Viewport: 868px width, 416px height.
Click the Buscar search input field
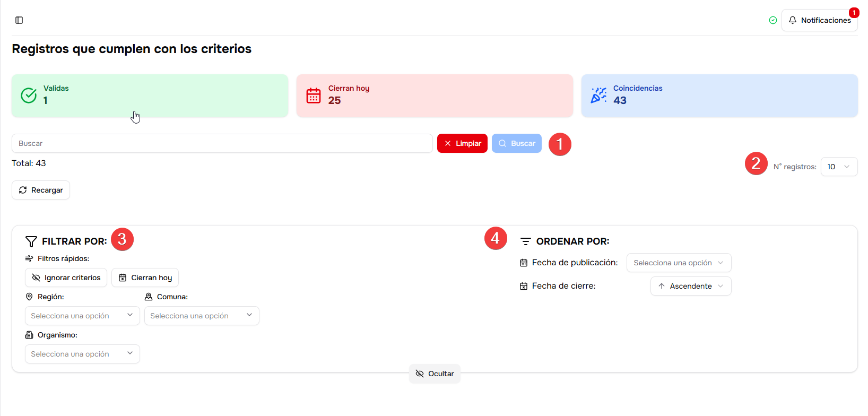(222, 143)
